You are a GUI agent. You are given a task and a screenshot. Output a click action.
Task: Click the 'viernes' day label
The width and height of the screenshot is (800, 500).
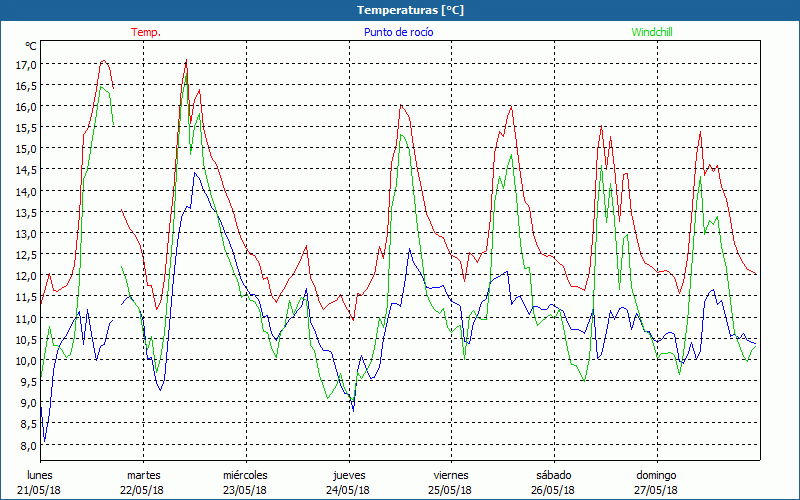click(451, 475)
